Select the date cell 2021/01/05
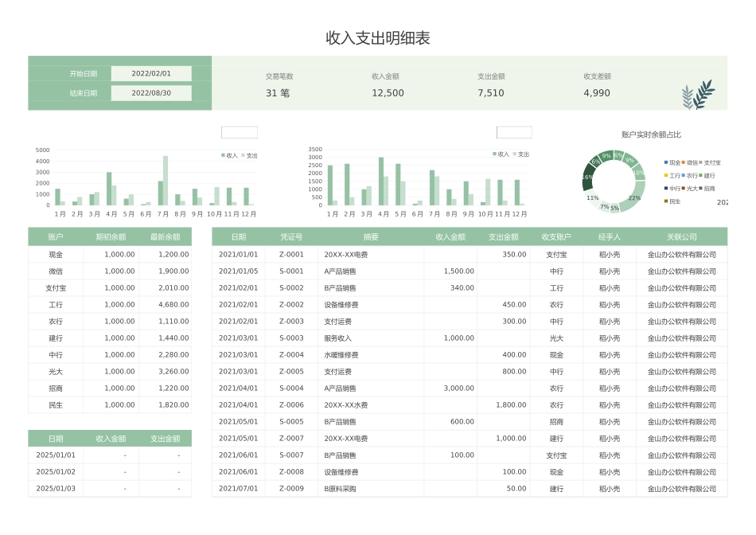Screen dimensions: 756x535 coord(238,271)
